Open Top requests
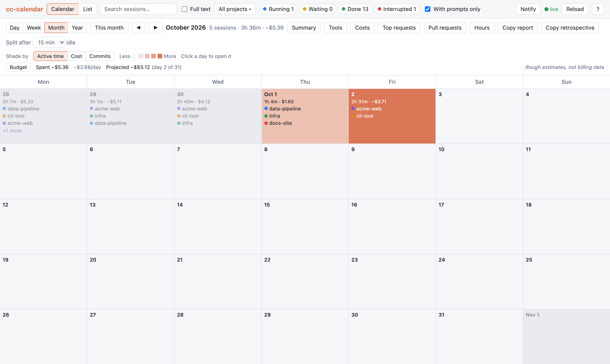Viewport: 610px width, 364px height. click(x=399, y=28)
